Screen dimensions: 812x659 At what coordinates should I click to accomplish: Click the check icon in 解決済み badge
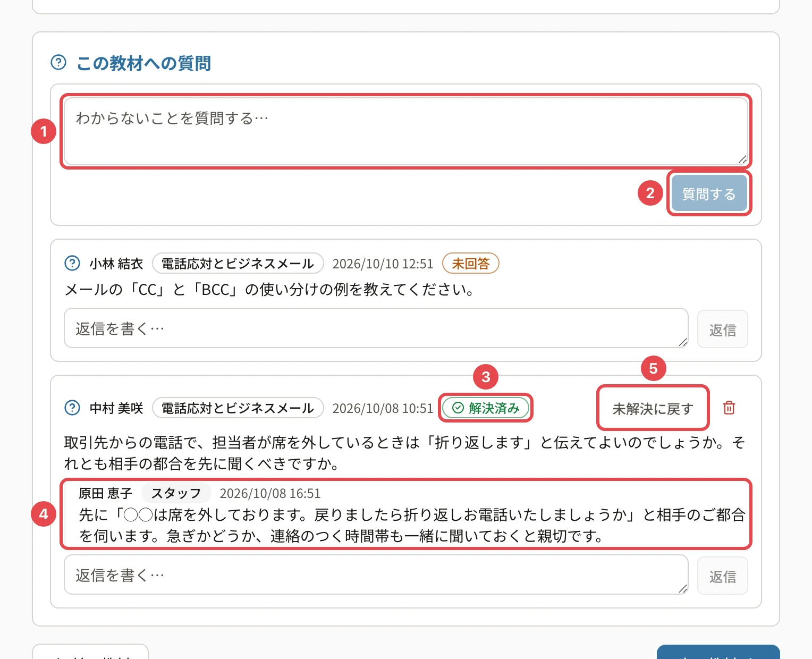[x=458, y=408]
